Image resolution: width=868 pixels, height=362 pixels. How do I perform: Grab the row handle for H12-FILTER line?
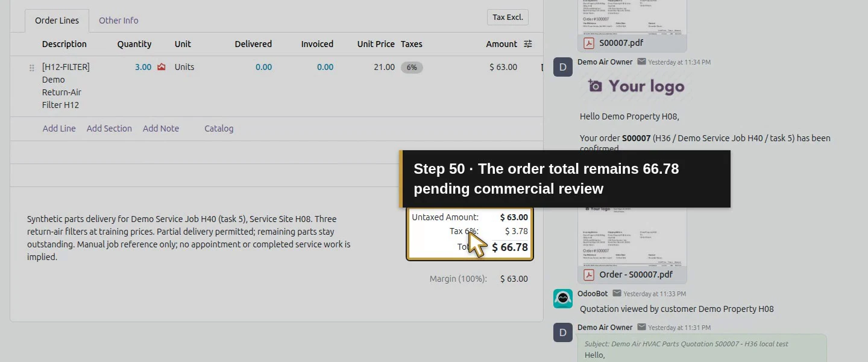point(32,68)
